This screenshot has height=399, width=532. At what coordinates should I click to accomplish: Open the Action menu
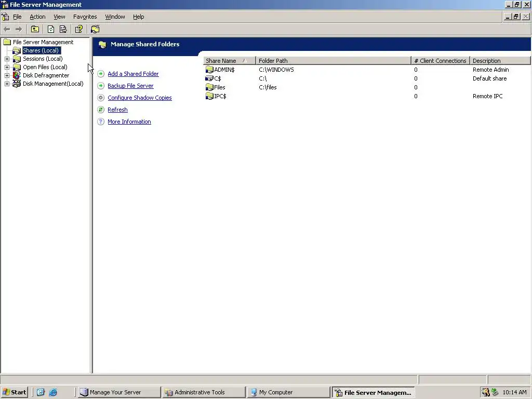point(37,17)
